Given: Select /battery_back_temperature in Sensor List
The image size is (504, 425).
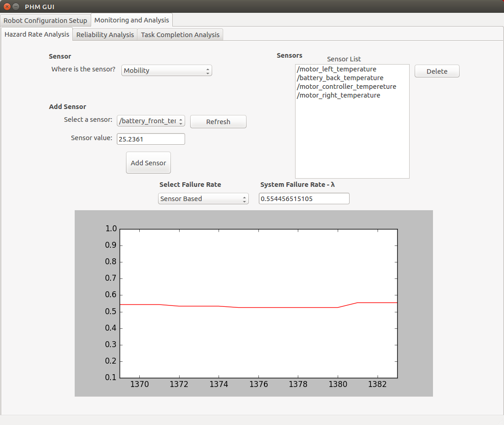Looking at the screenshot, I should tap(352, 78).
